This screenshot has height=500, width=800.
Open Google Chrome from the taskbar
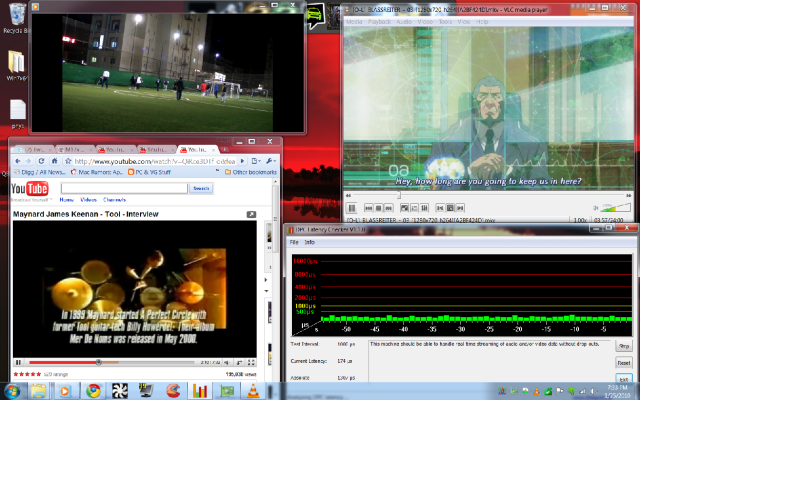coord(93,391)
